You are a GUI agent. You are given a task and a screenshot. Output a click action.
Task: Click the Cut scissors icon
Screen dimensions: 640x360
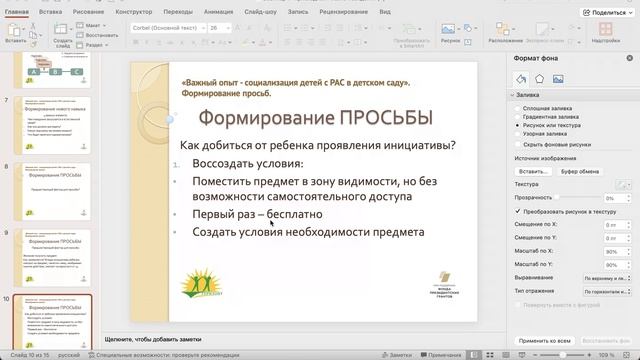[x=33, y=26]
